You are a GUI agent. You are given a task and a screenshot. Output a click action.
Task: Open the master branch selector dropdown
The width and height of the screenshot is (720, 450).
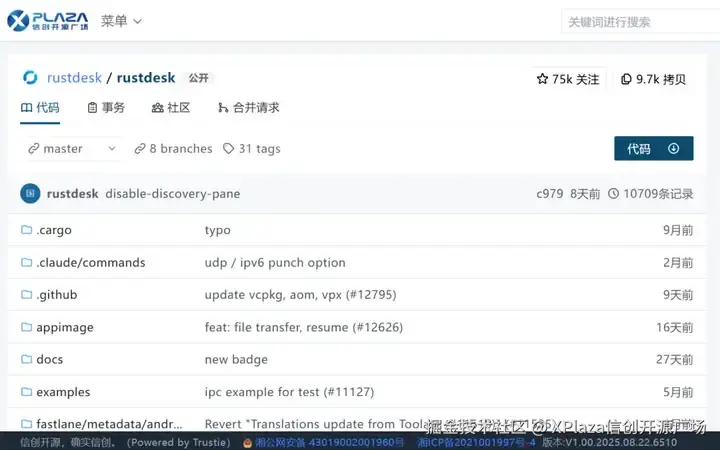pyautogui.click(x=72, y=149)
